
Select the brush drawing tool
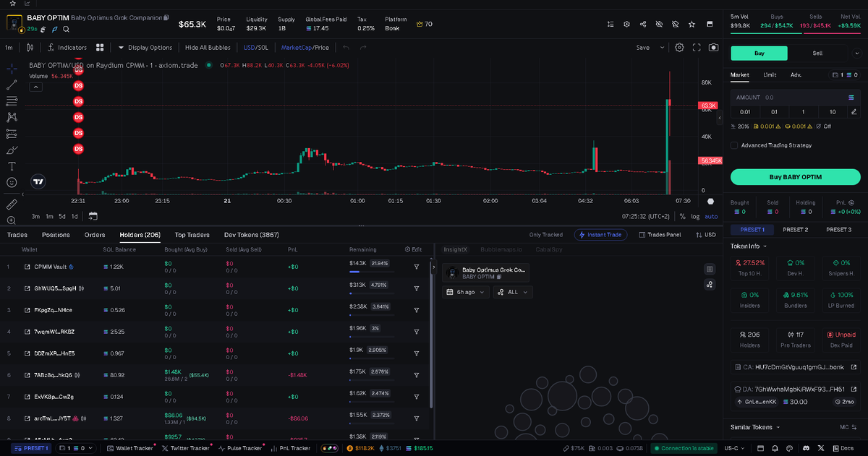(12, 150)
